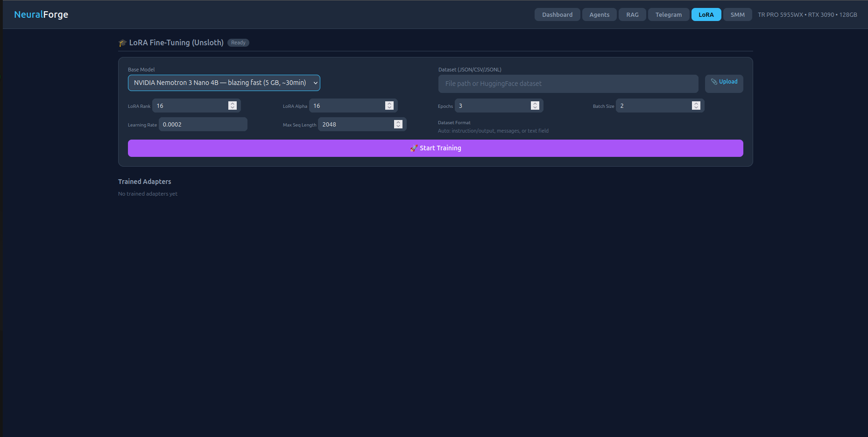Click the 'LoRA Fine-Tuning (Unsloth)' heading

tap(176, 42)
